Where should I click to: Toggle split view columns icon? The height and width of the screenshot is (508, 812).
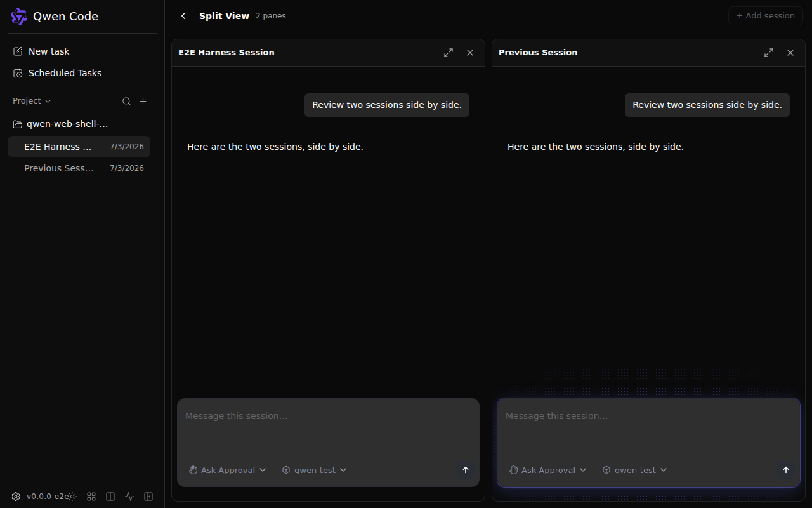coord(110,497)
